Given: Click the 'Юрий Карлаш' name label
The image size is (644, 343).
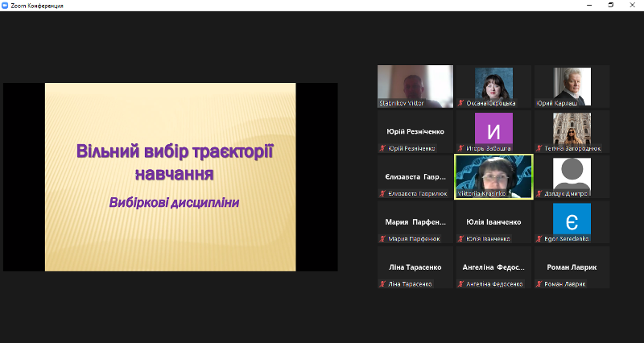Looking at the screenshot, I should (557, 103).
